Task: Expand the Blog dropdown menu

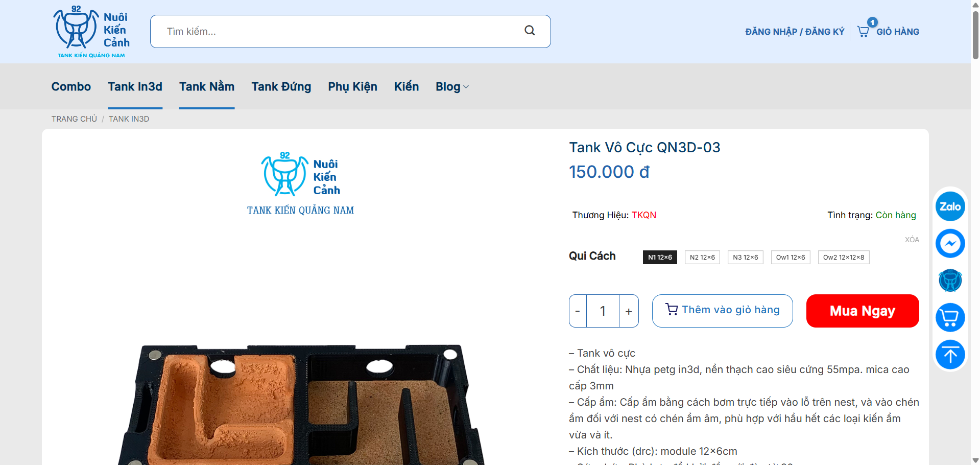Action: [x=452, y=86]
